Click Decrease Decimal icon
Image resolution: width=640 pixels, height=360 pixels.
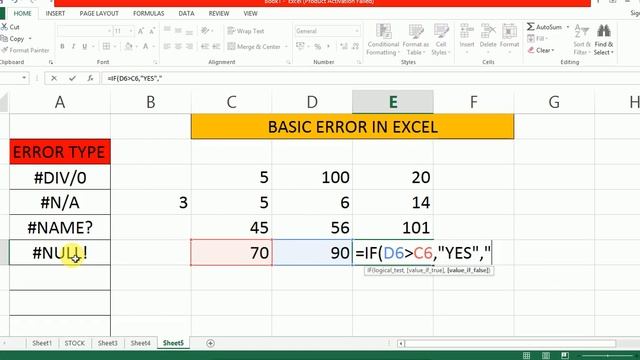click(356, 47)
